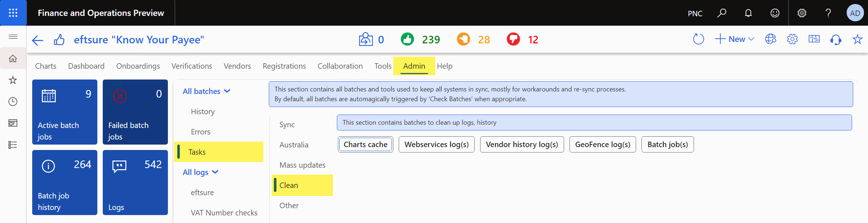
Task: Switch to the Charts tab
Action: (46, 66)
